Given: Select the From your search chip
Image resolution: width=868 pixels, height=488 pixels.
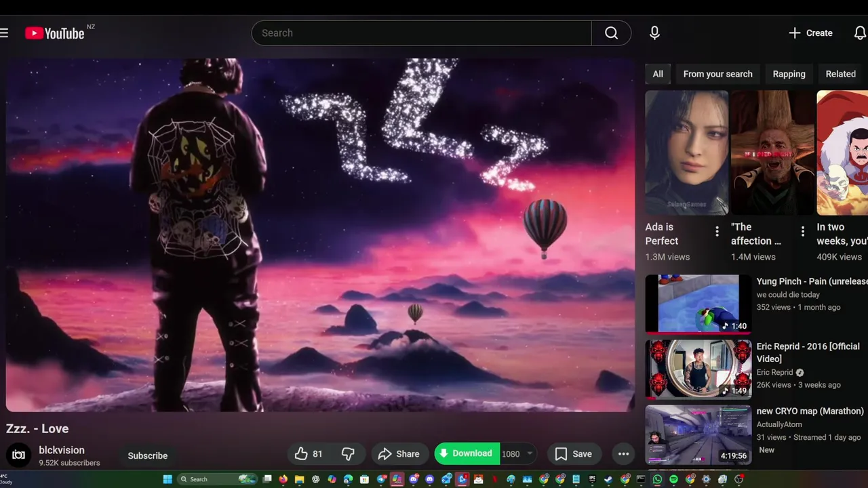Looking at the screenshot, I should tap(717, 74).
